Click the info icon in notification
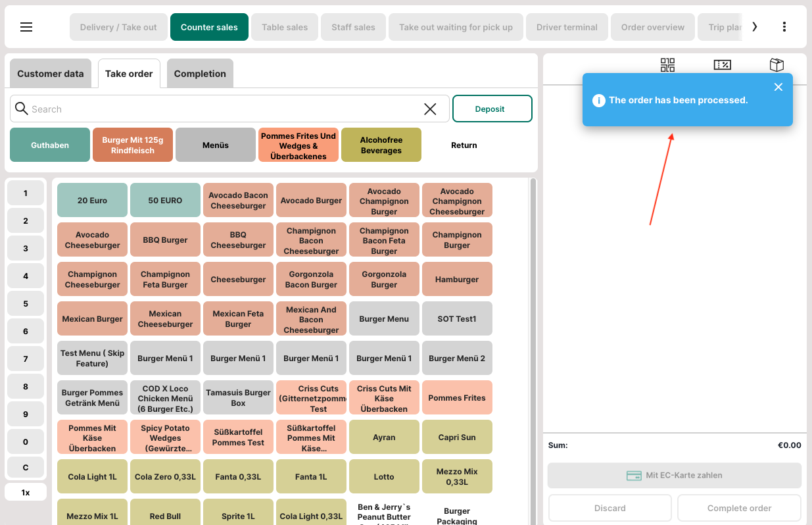Viewport: 812px width, 525px height. tap(598, 101)
